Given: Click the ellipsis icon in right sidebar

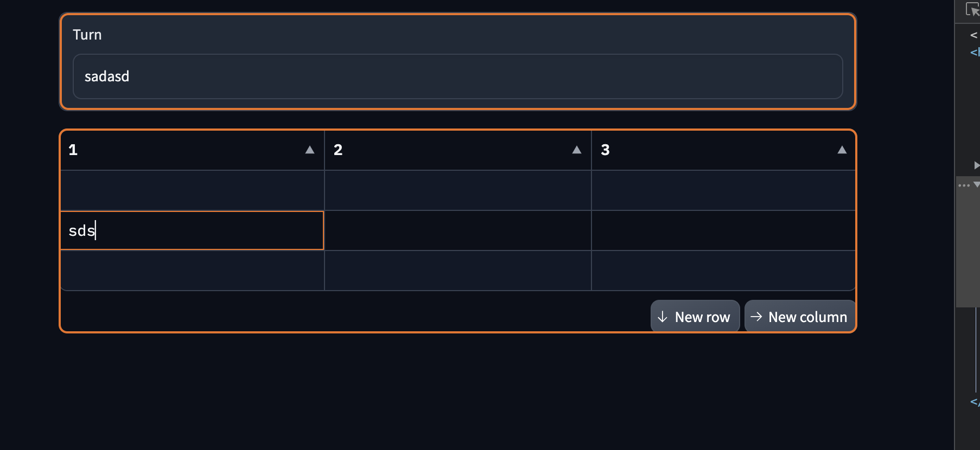Looking at the screenshot, I should (x=965, y=185).
